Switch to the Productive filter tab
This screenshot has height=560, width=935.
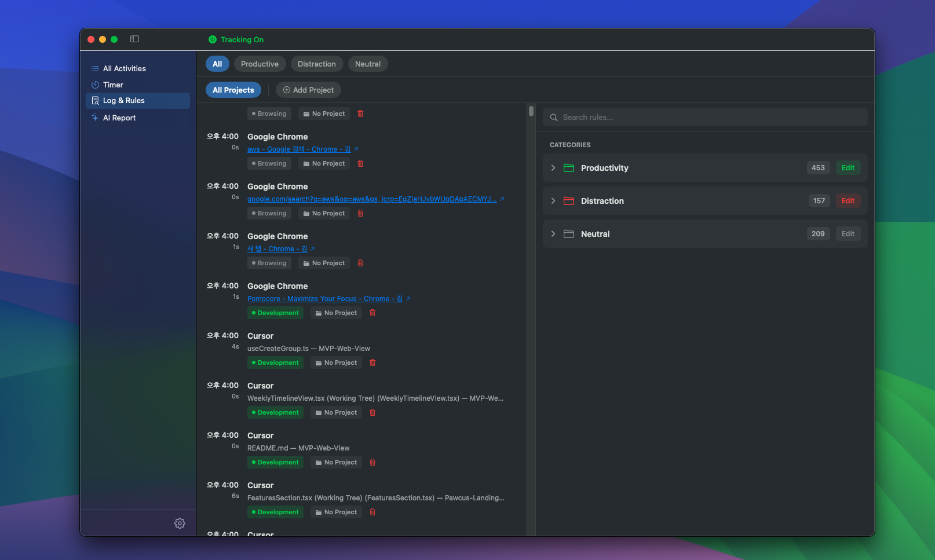point(260,64)
